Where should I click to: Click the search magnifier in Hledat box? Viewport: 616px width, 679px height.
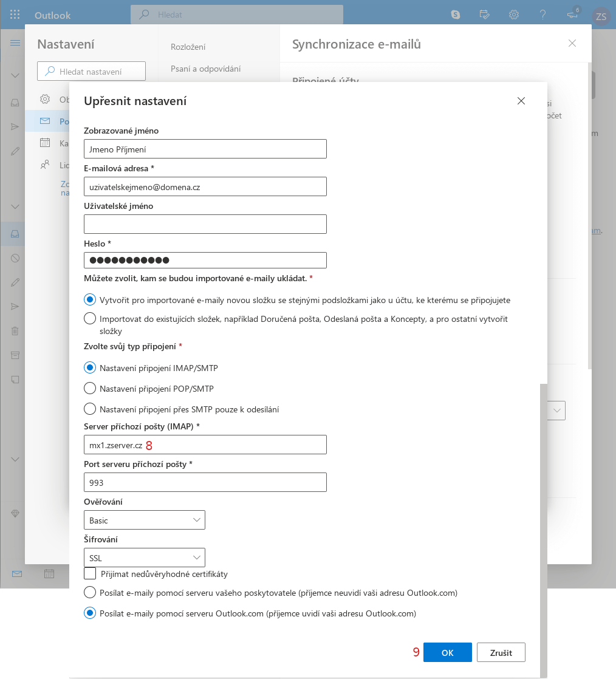point(144,15)
